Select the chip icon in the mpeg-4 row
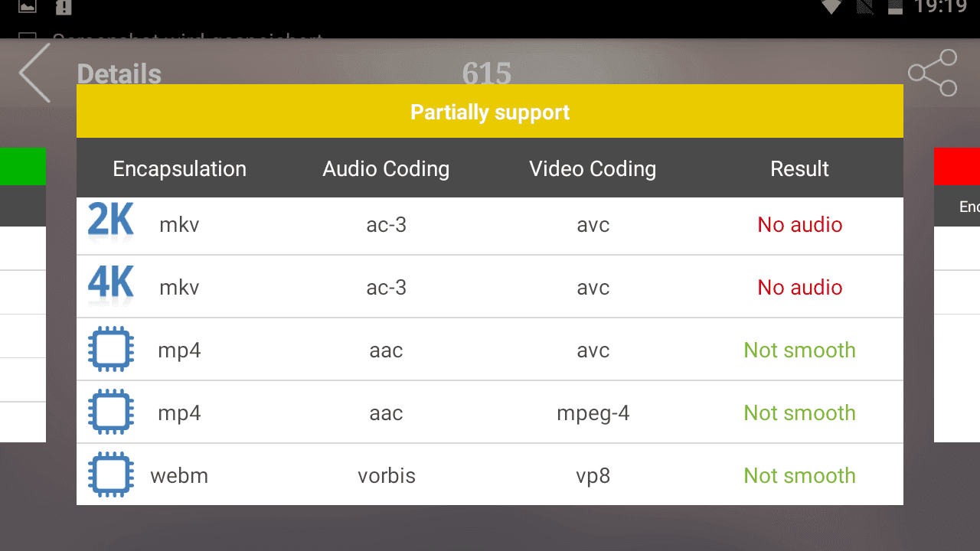The height and width of the screenshot is (551, 980). click(x=111, y=412)
